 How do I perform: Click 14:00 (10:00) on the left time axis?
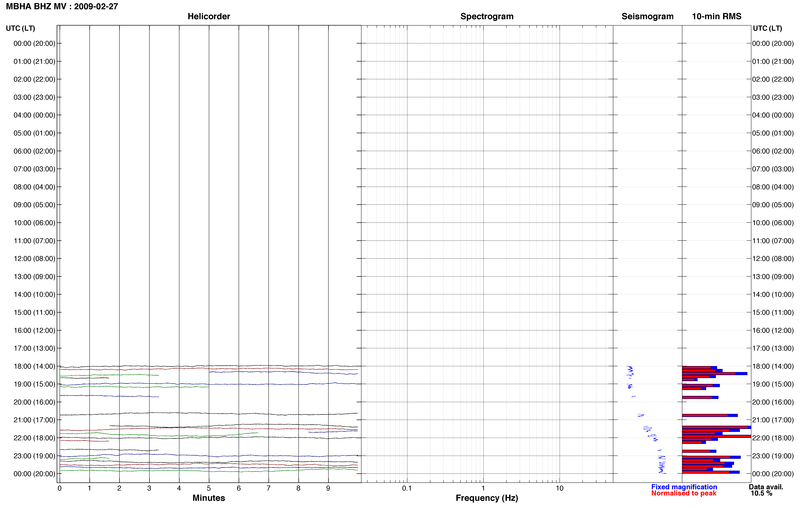click(34, 294)
